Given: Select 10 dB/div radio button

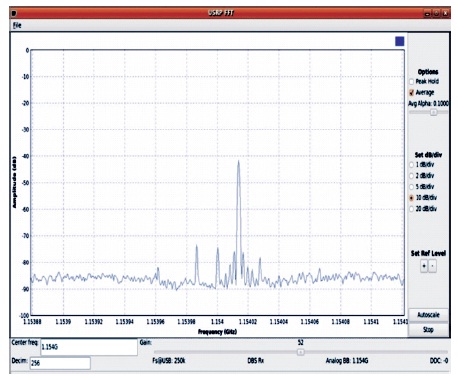Looking at the screenshot, I should coord(411,198).
